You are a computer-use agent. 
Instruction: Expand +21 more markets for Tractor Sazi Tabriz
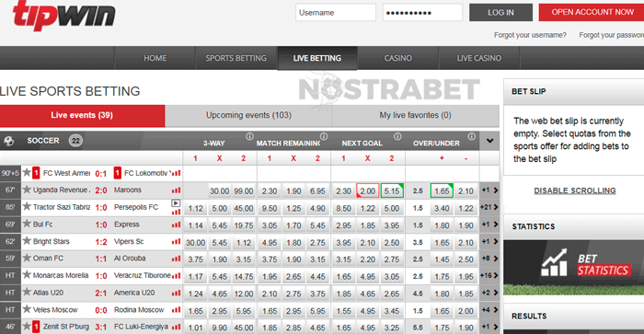pos(489,207)
